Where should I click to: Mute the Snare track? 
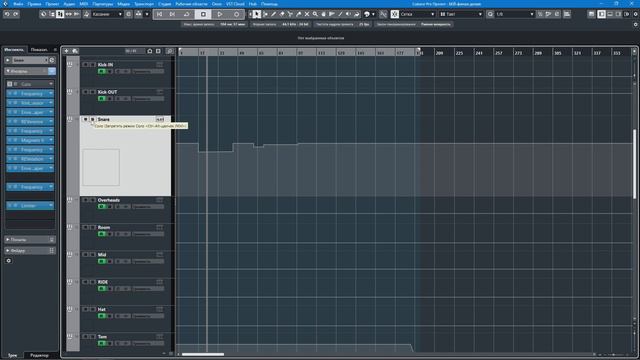pos(85,119)
